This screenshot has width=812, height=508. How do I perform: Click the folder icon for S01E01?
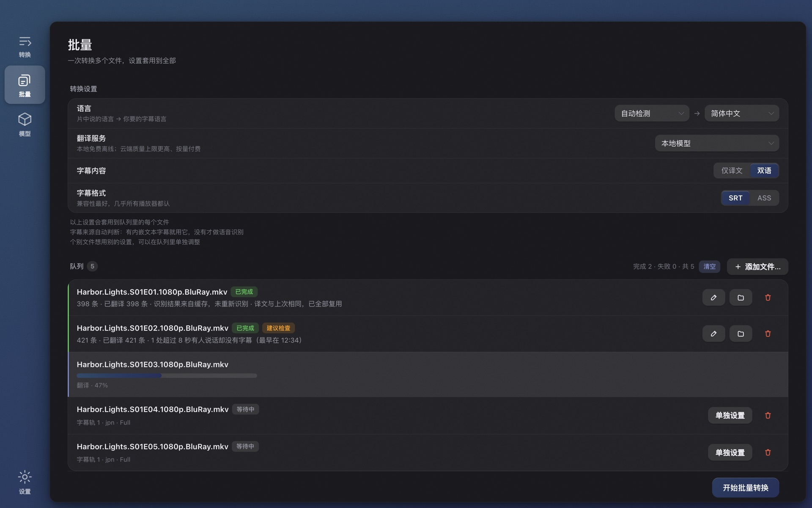click(x=741, y=298)
